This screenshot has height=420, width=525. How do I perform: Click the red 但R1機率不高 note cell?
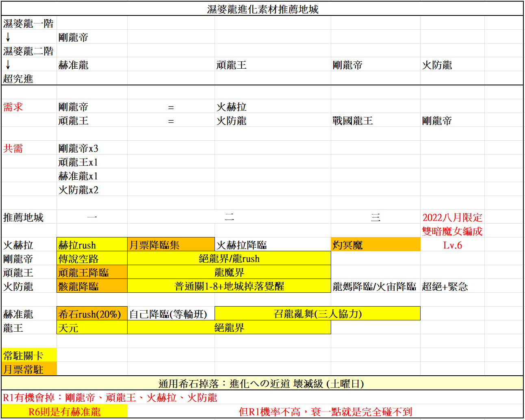click(325, 411)
